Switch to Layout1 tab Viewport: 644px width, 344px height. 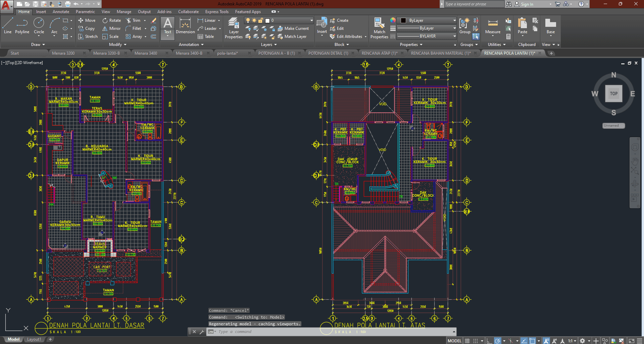tap(34, 339)
